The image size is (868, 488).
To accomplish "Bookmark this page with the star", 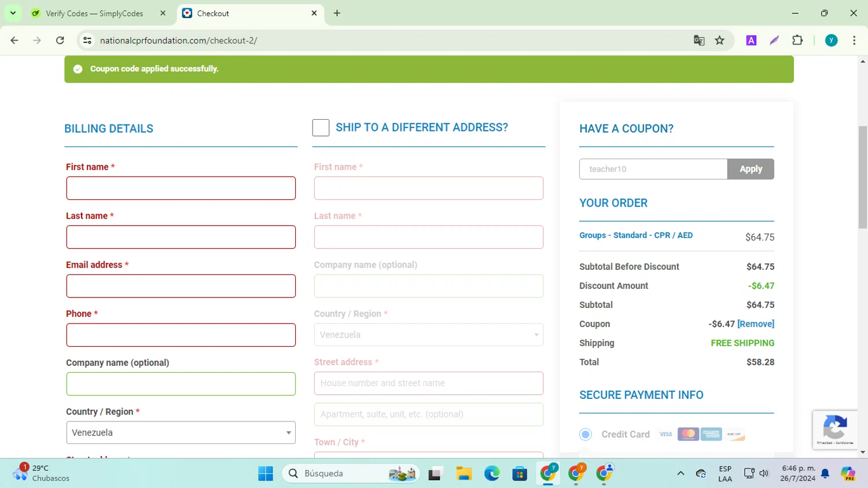I will [720, 41].
